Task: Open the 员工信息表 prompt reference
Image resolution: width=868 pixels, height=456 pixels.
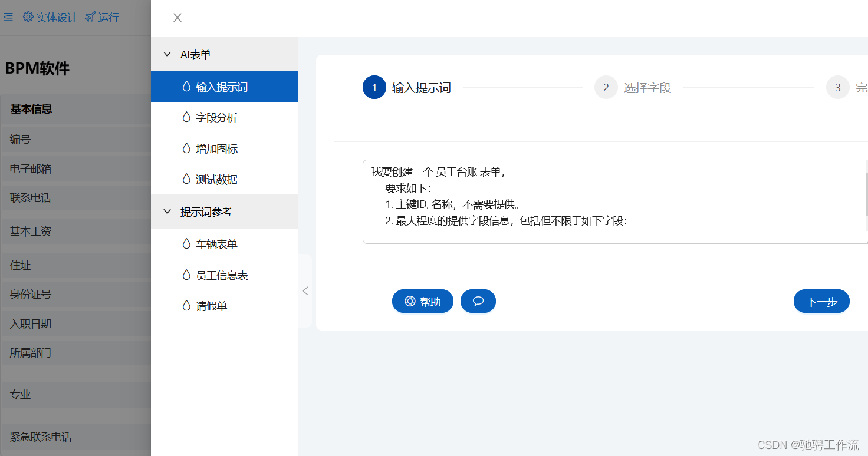Action: [x=224, y=275]
